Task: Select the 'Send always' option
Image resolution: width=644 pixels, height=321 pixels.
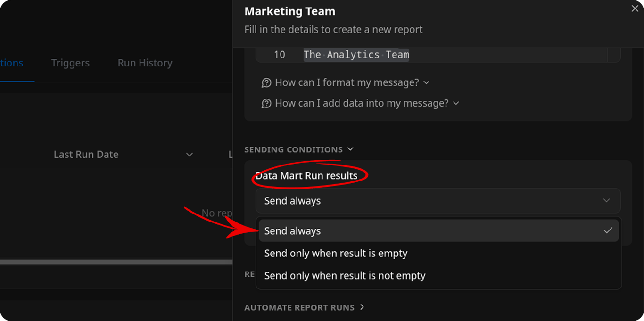Action: point(438,231)
